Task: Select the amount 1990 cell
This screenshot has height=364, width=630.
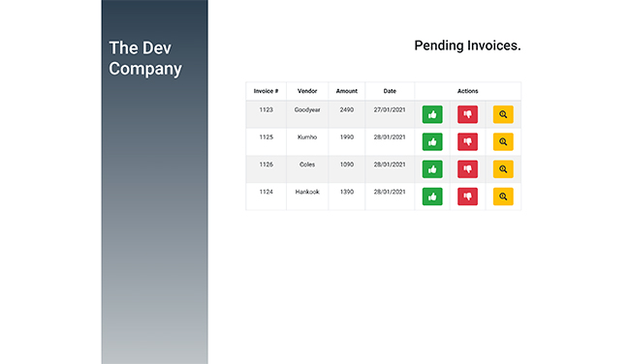Action: point(347,141)
